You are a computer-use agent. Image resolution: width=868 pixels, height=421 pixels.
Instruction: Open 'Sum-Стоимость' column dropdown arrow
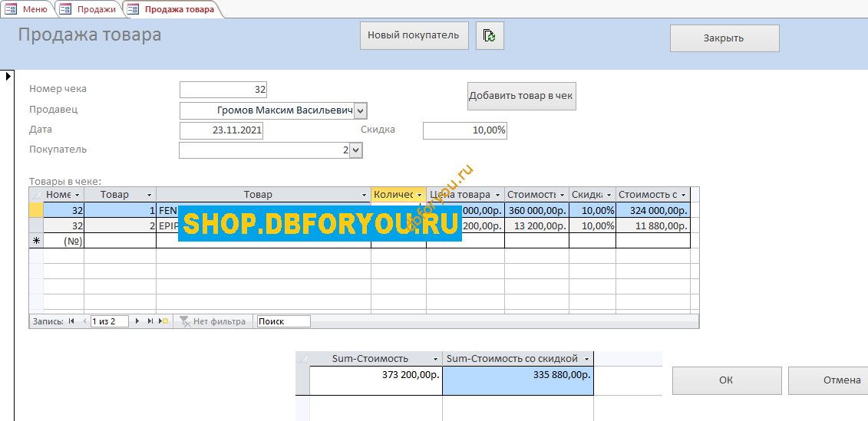(x=435, y=359)
